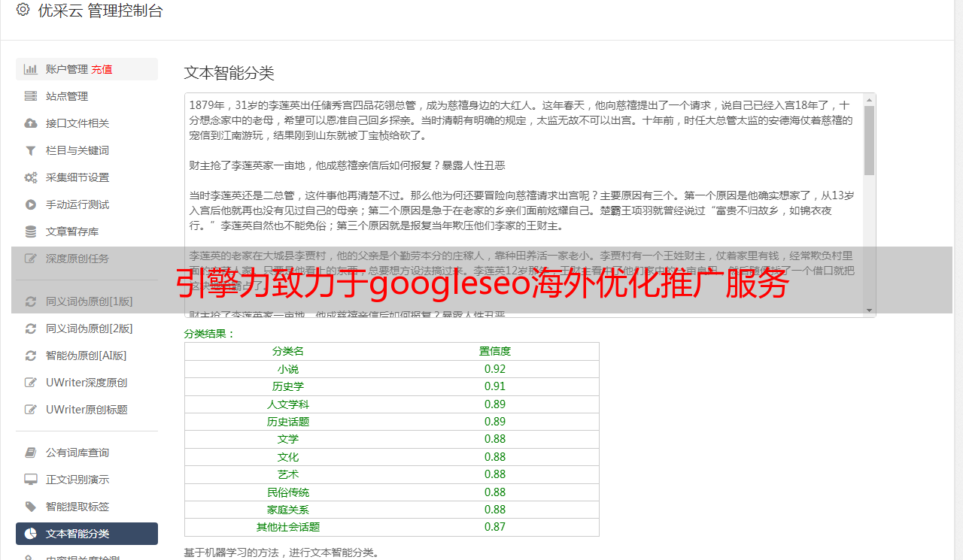Click the refresh icon for 智能伪原创[AI版]
Image resolution: width=963 pixels, height=560 pixels.
point(31,356)
